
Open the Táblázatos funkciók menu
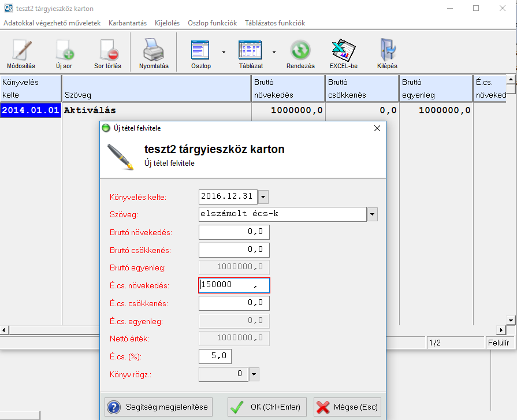pyautogui.click(x=275, y=23)
